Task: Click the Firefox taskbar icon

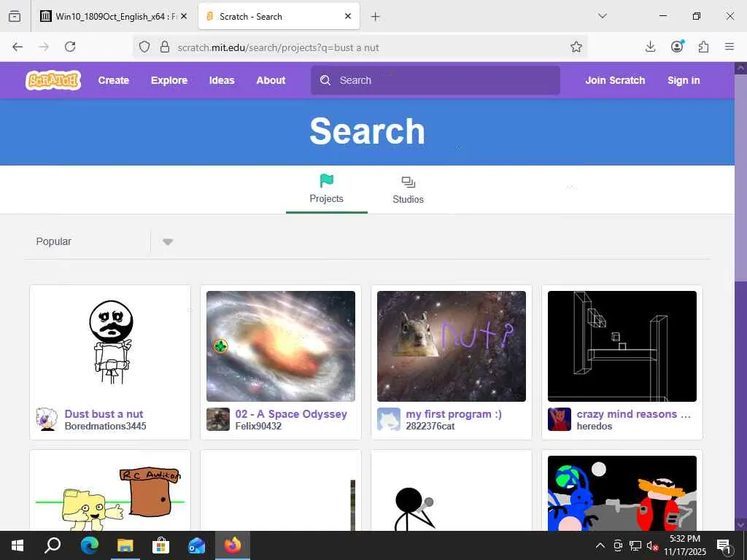Action: [233, 545]
